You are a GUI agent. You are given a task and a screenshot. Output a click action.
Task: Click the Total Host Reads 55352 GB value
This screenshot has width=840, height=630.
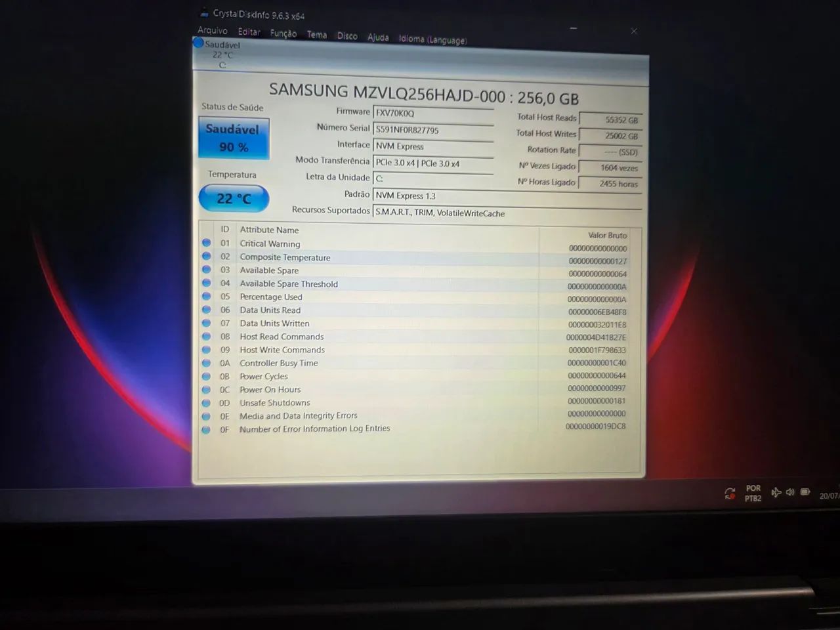point(610,119)
